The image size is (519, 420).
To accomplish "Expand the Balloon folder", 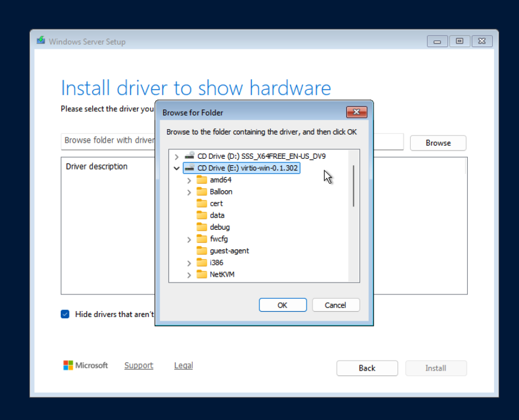I will tap(189, 193).
